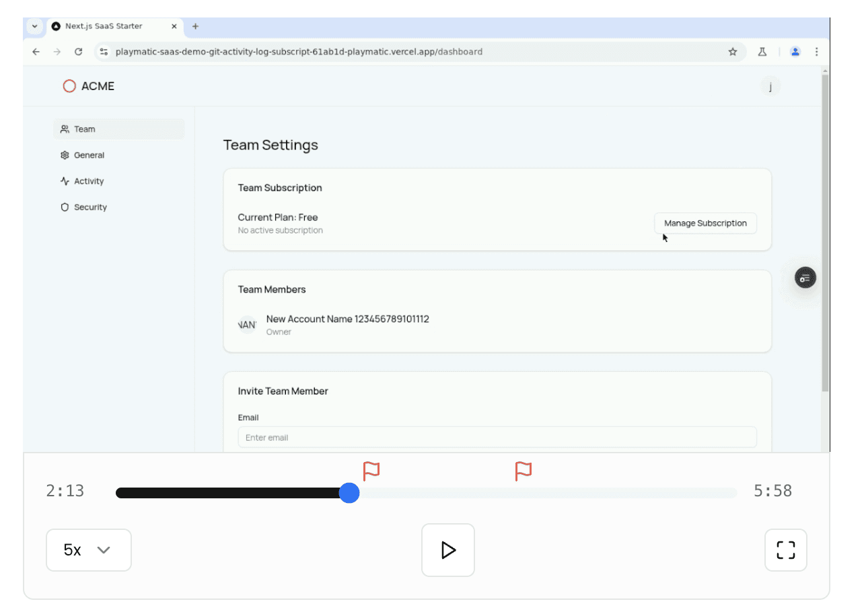The image size is (864, 616).
Task: Enter fullscreen mode
Action: click(786, 550)
